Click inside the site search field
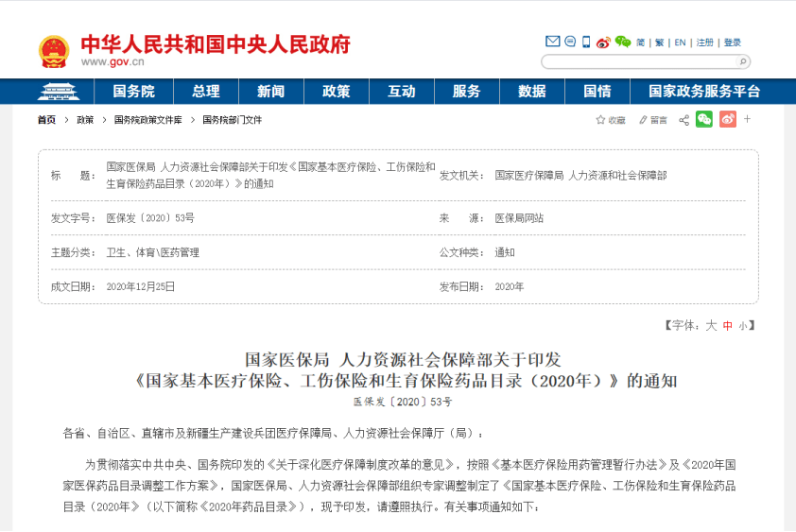 point(639,62)
